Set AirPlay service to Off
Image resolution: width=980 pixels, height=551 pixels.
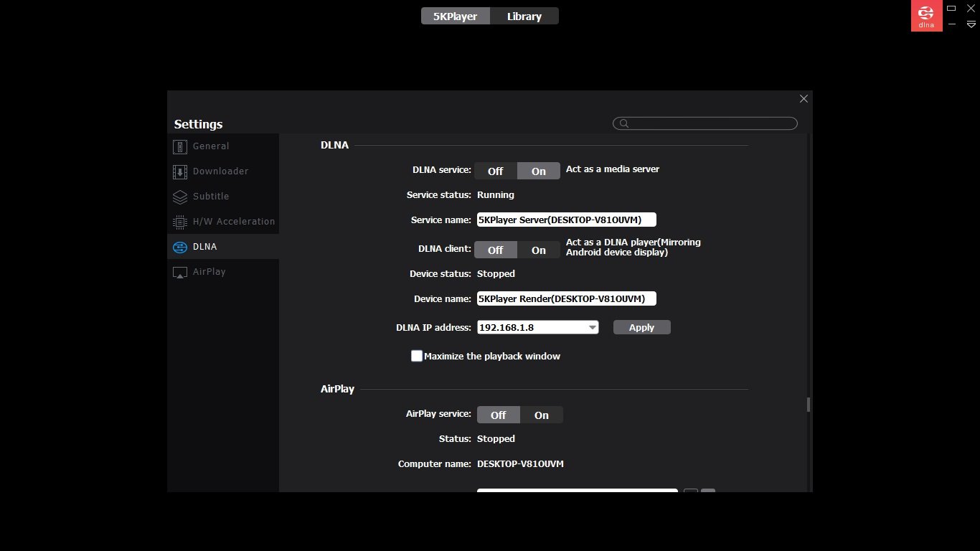499,415
